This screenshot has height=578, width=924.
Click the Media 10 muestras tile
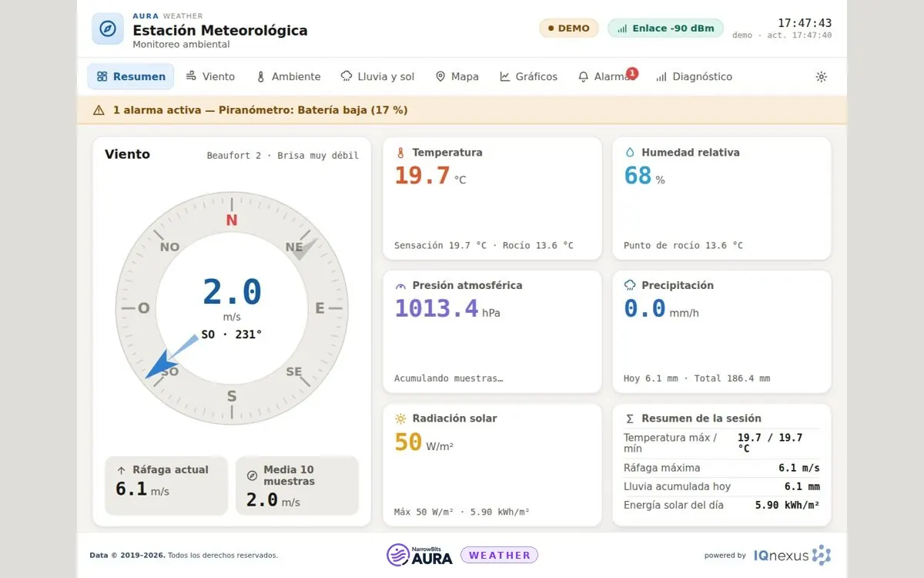[x=297, y=486]
